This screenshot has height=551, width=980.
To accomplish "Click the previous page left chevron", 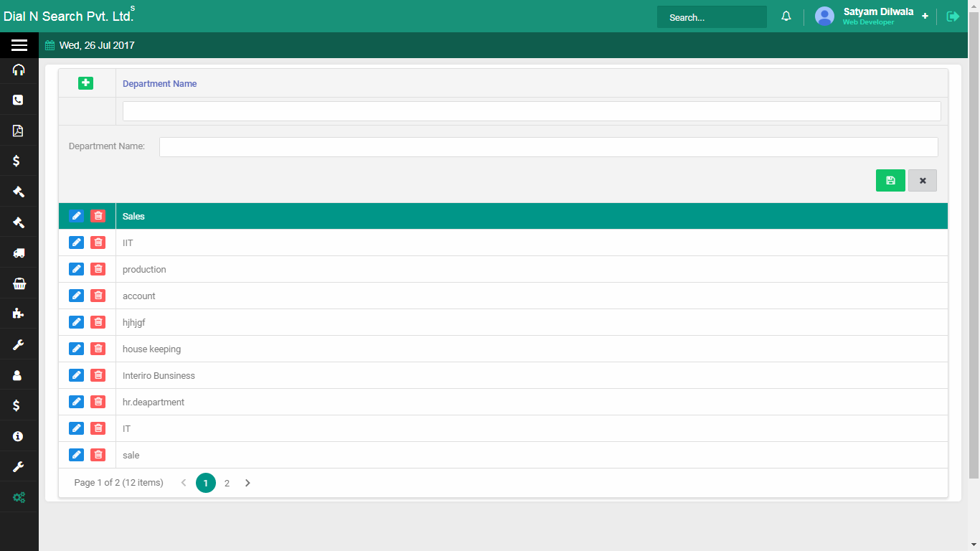I will pyautogui.click(x=184, y=483).
